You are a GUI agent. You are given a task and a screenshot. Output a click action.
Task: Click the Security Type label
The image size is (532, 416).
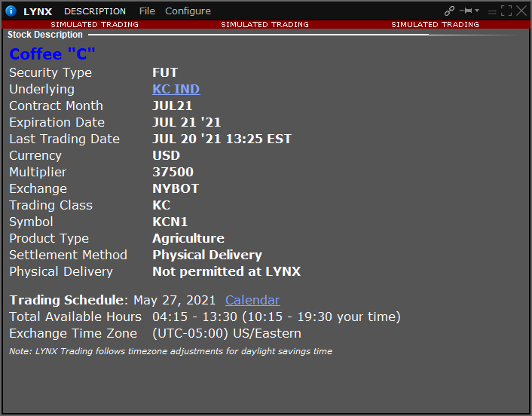point(50,73)
